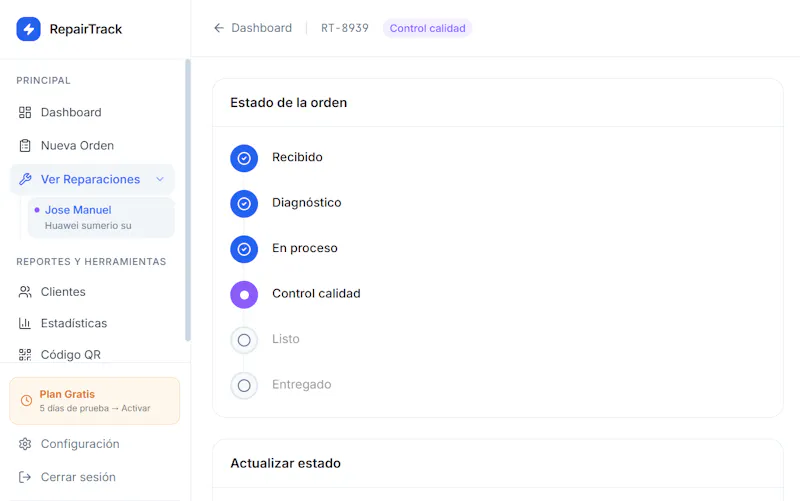Click the Cerrar sesión logout icon
Image resolution: width=800 pixels, height=501 pixels.
(x=25, y=477)
